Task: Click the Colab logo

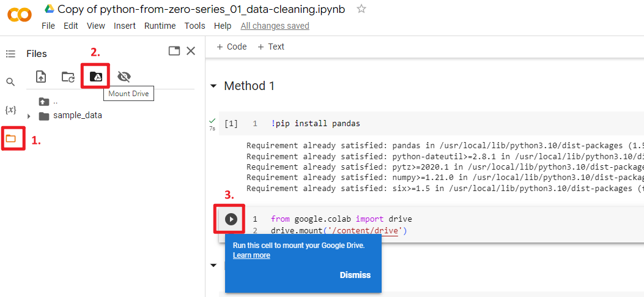Action: point(20,16)
